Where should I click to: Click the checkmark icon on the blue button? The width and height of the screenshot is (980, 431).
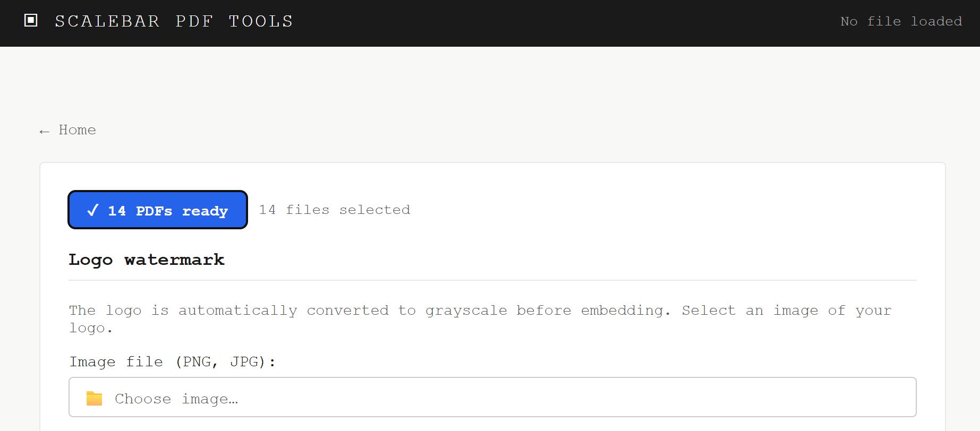93,210
